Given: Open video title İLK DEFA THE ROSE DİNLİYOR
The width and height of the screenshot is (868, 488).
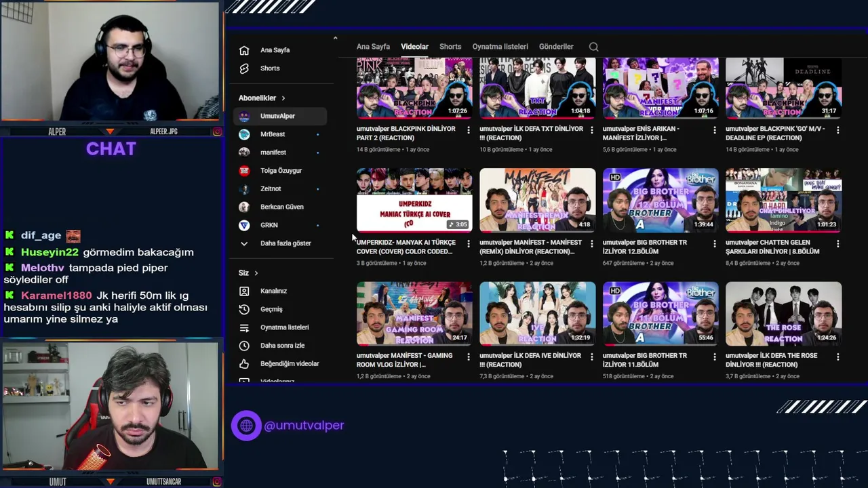Looking at the screenshot, I should [x=772, y=360].
